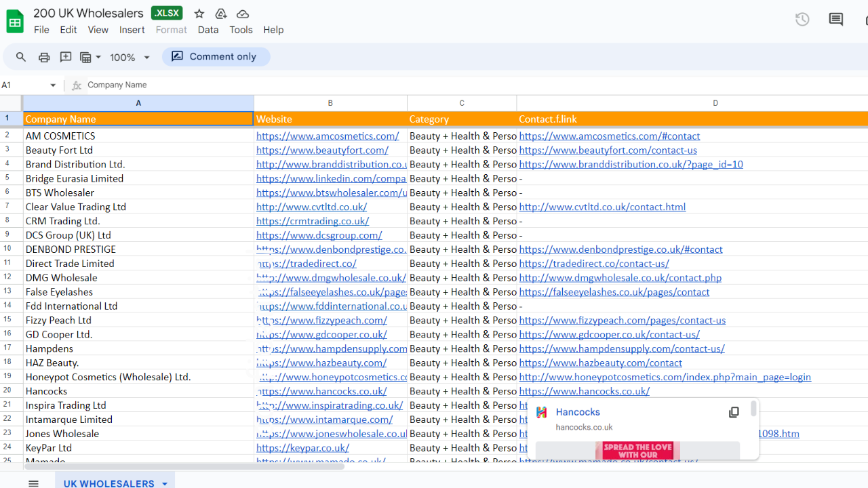The height and width of the screenshot is (488, 868).
Task: Open the Edit menu
Action: (x=68, y=30)
